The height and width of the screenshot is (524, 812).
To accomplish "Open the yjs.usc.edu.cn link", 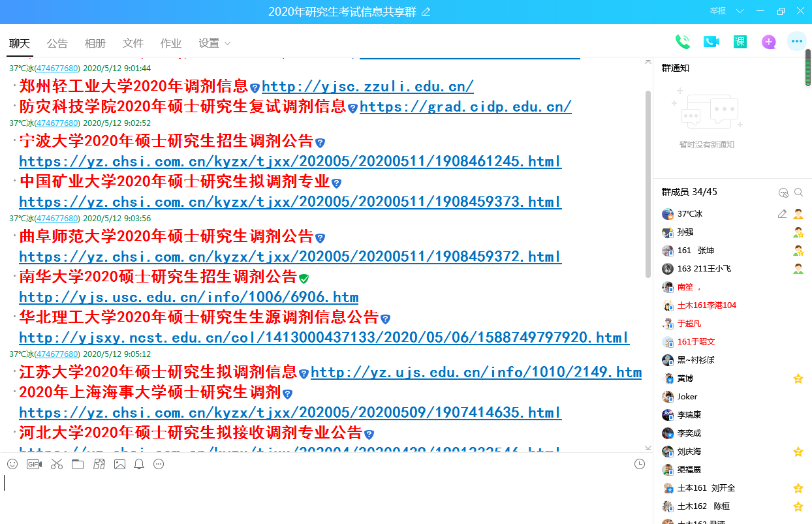I will coord(189,298).
